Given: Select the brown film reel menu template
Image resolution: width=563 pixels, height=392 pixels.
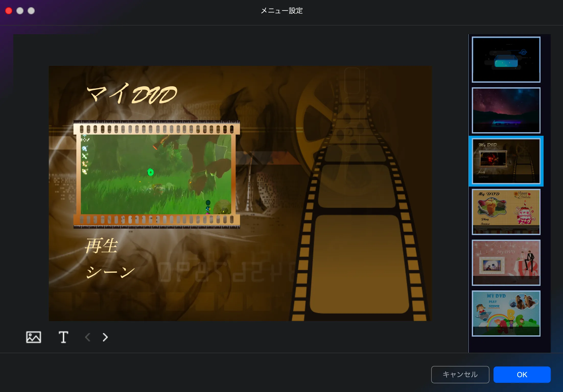Looking at the screenshot, I should [x=506, y=161].
